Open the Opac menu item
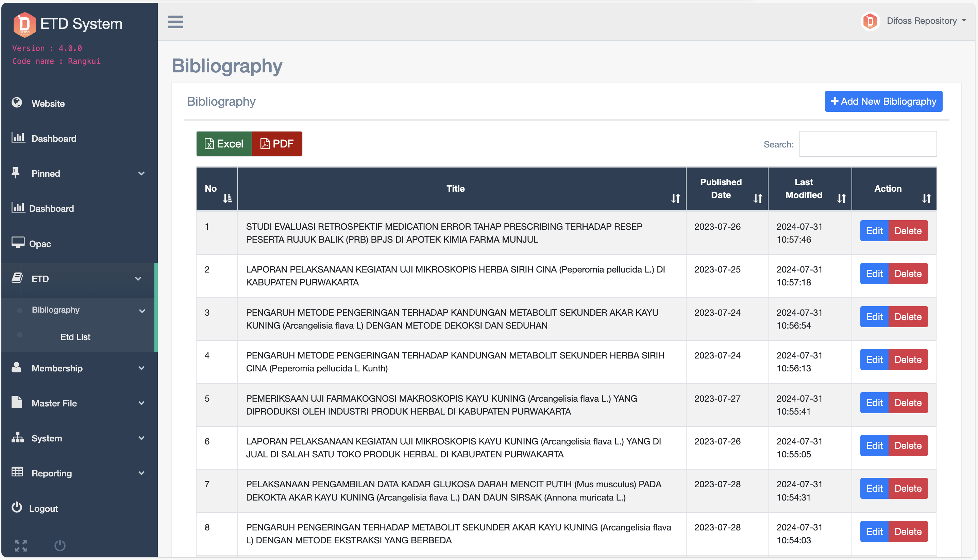Viewport: 978px width, 560px height. pos(40,244)
